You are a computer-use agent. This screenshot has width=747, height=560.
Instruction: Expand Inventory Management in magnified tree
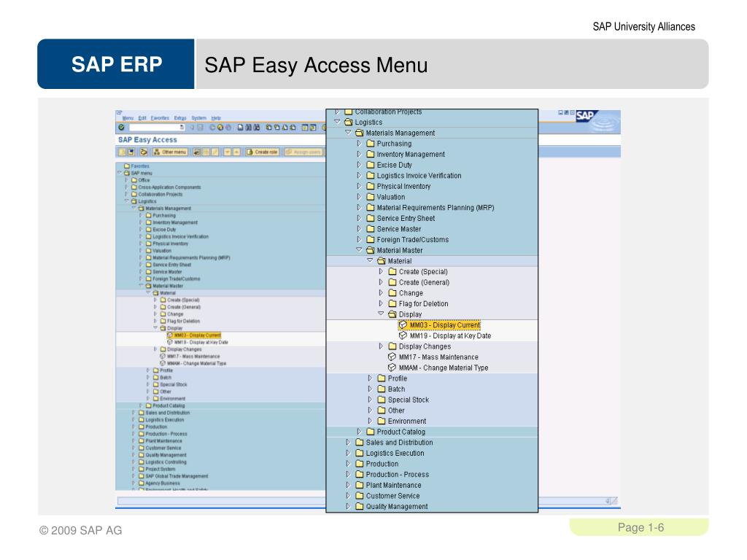[359, 154]
